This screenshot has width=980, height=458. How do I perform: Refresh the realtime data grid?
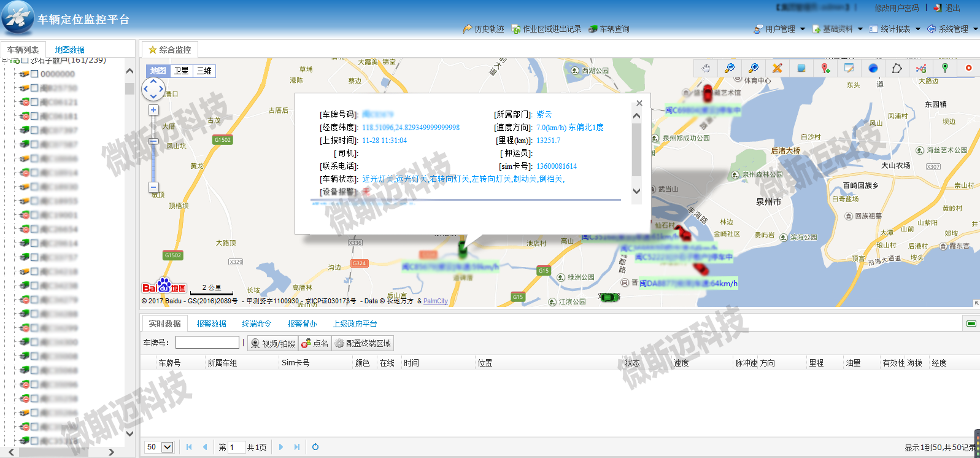point(315,447)
